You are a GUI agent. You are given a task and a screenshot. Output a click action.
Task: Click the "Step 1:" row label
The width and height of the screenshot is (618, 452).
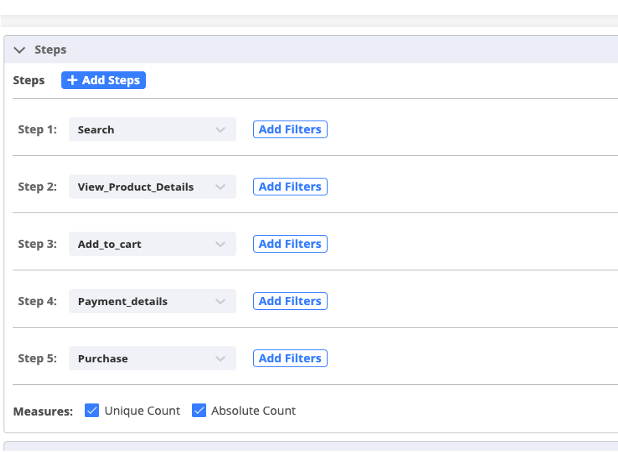[x=37, y=130]
